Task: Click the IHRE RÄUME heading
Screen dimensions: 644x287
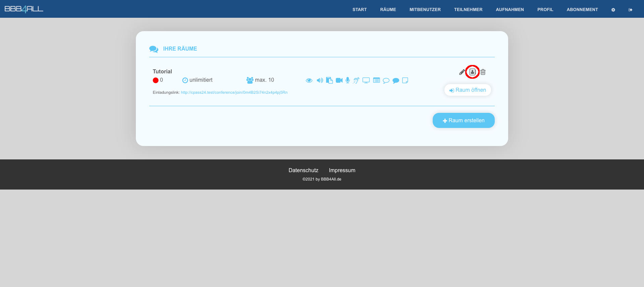Action: [x=180, y=49]
